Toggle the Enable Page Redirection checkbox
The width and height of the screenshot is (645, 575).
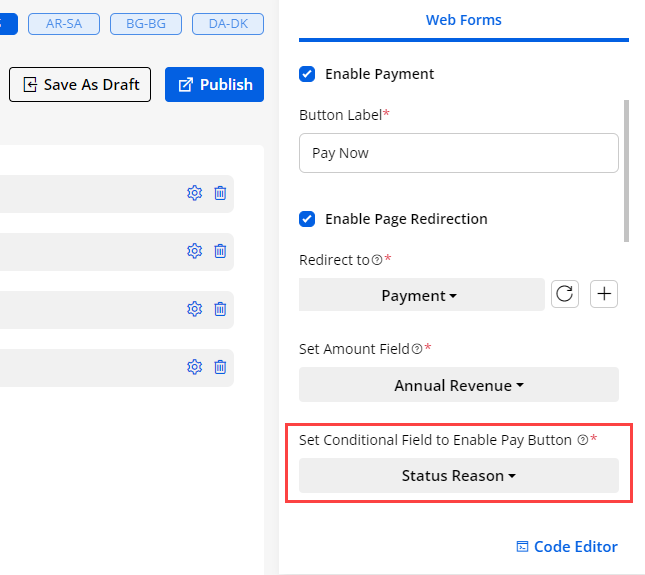(308, 219)
